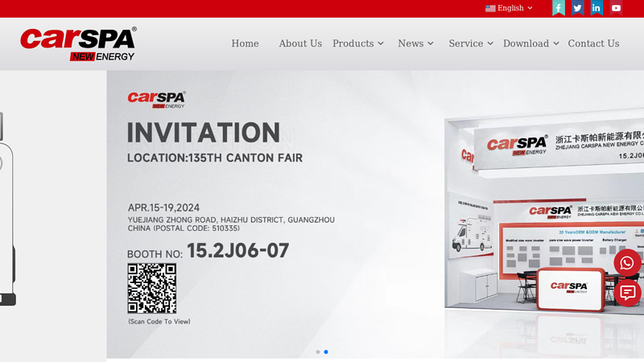Expand the Service menu arrow
The width and height of the screenshot is (644, 362).
pyautogui.click(x=490, y=43)
